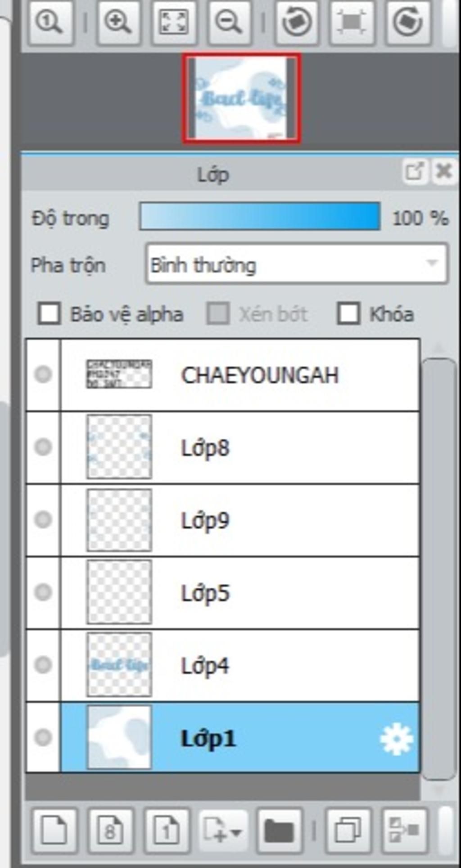Image resolution: width=461 pixels, height=868 pixels.
Task: Toggle visibility of CHAEYOUNGAH layer
Action: 43,374
